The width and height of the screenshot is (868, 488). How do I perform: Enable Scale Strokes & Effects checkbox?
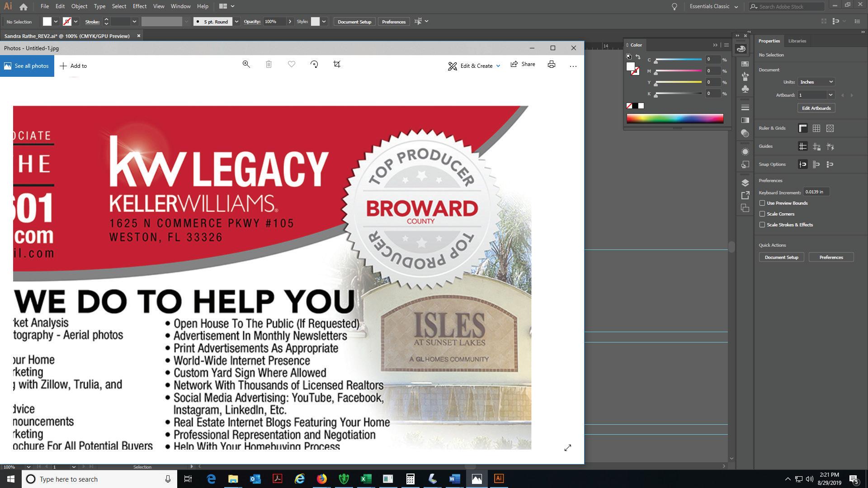762,225
